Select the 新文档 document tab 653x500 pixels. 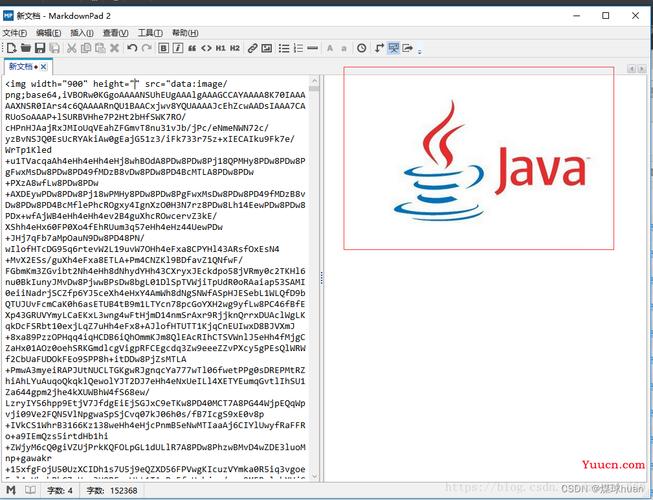coord(20,66)
